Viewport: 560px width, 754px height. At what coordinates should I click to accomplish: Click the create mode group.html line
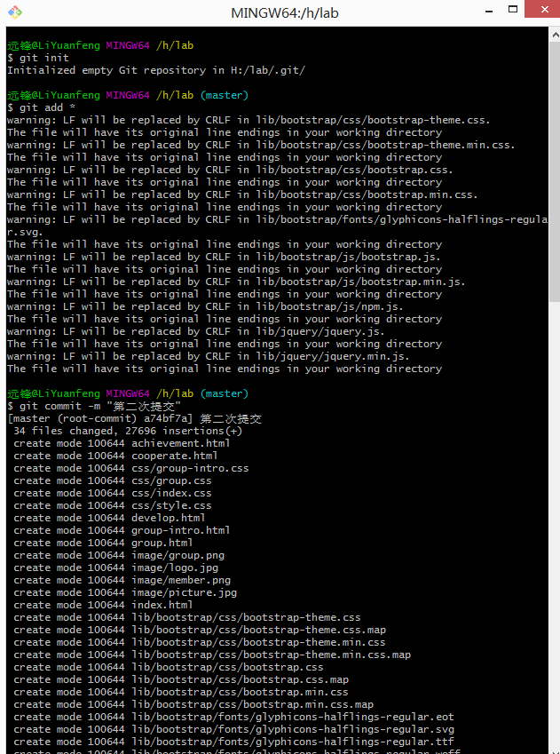[x=103, y=543]
